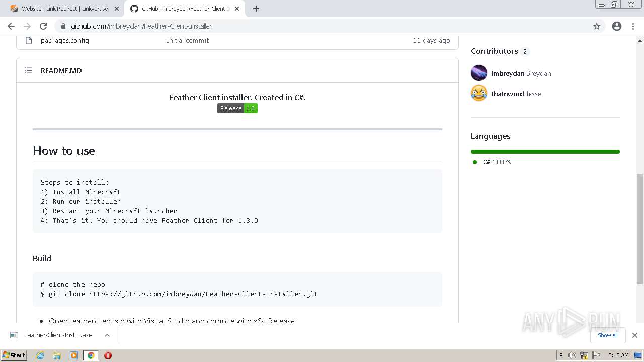644x362 pixels.
Task: Open the network tray icon
Action: [x=584, y=355]
